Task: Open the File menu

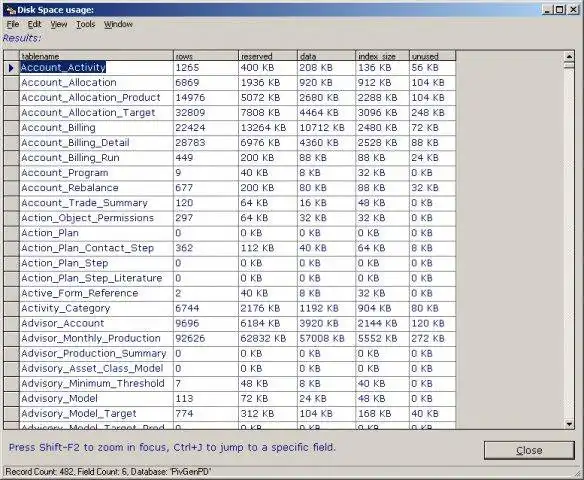Action: coord(13,24)
